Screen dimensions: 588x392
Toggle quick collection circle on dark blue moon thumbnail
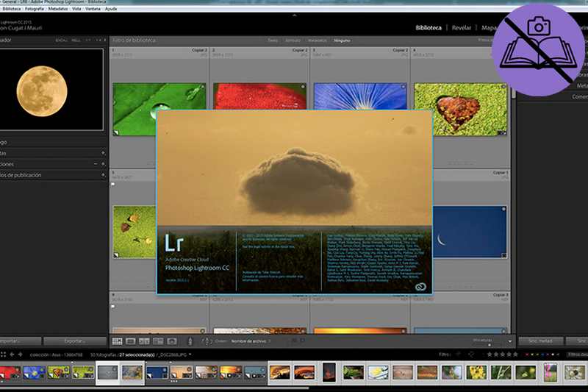click(503, 209)
